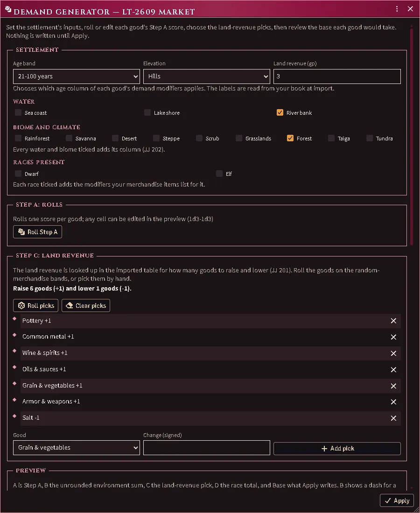Image resolution: width=420 pixels, height=513 pixels.
Task: Open the window options kebab menu
Action: coord(397,9)
